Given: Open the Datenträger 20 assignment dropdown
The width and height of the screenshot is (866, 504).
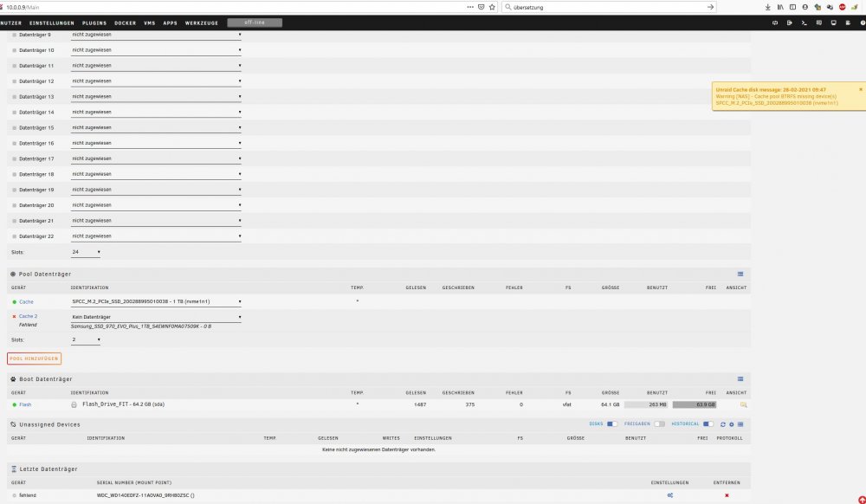Looking at the screenshot, I should point(156,204).
